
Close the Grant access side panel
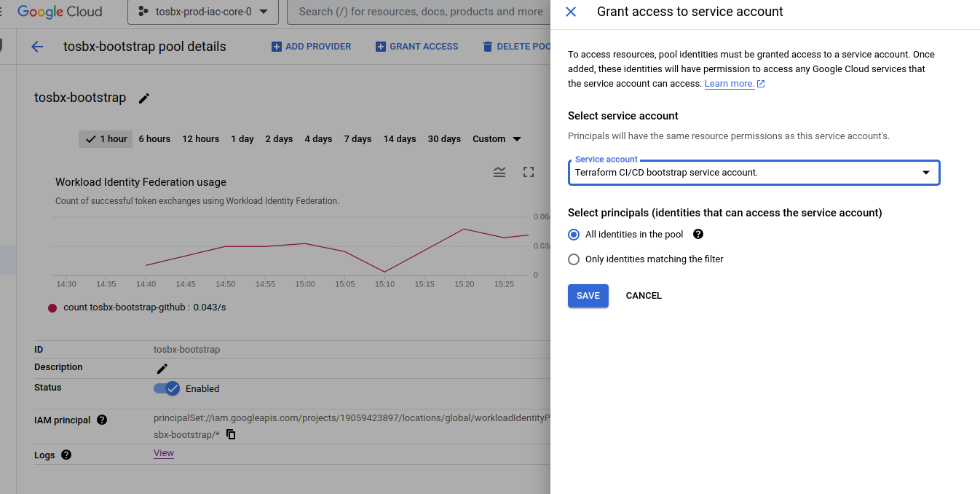pos(571,12)
